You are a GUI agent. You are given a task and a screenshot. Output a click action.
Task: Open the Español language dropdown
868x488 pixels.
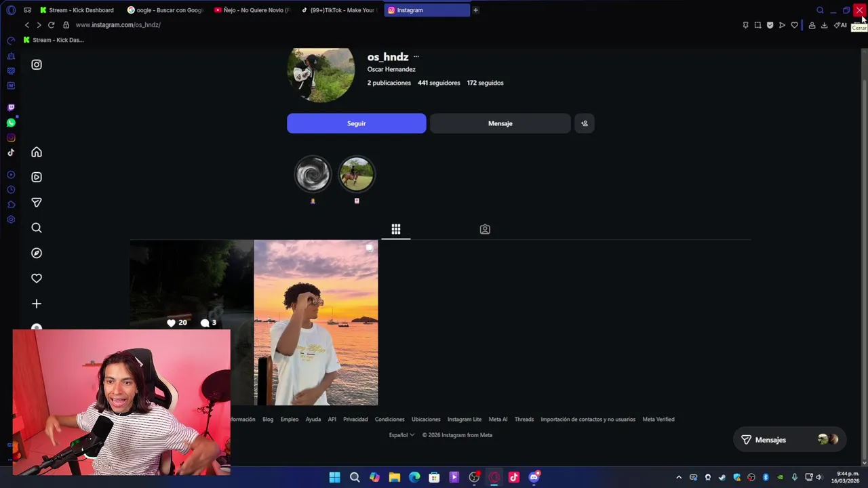(x=401, y=435)
